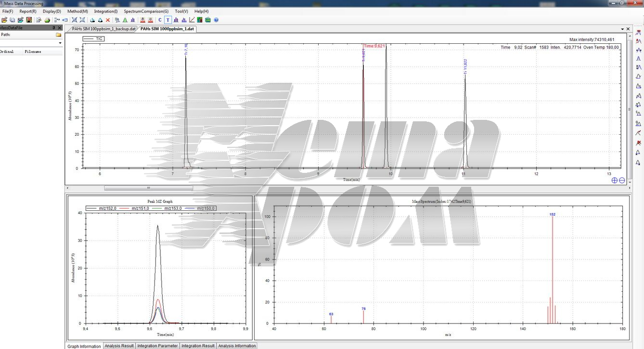Click the horizontal scrollbar under the chromatogram
Image resolution: width=644 pixels, height=349 pixels.
[148, 188]
